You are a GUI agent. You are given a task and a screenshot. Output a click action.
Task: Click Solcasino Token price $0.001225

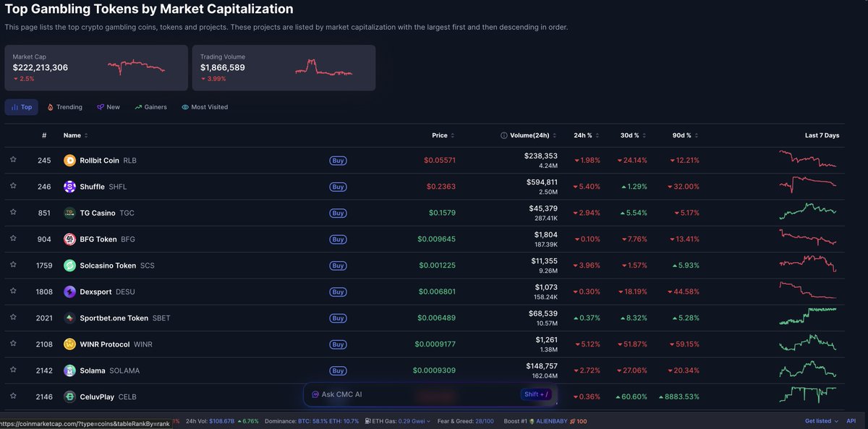click(x=438, y=266)
